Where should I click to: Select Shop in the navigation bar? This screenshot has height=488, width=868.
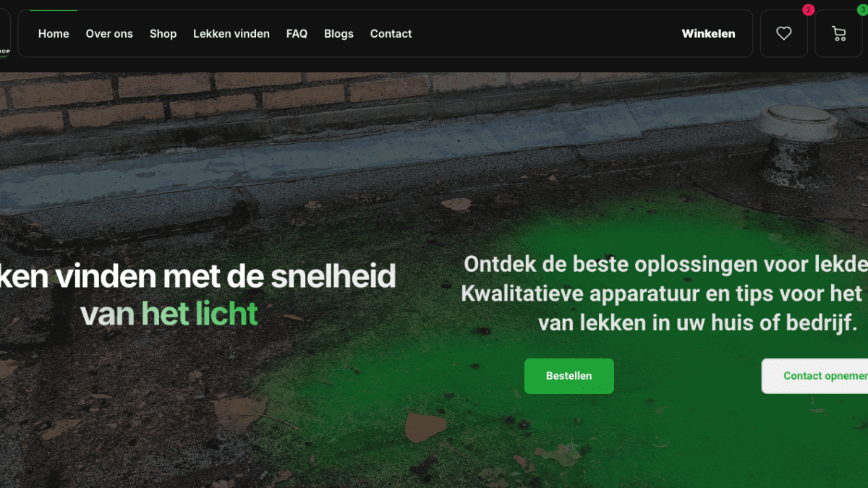tap(163, 33)
